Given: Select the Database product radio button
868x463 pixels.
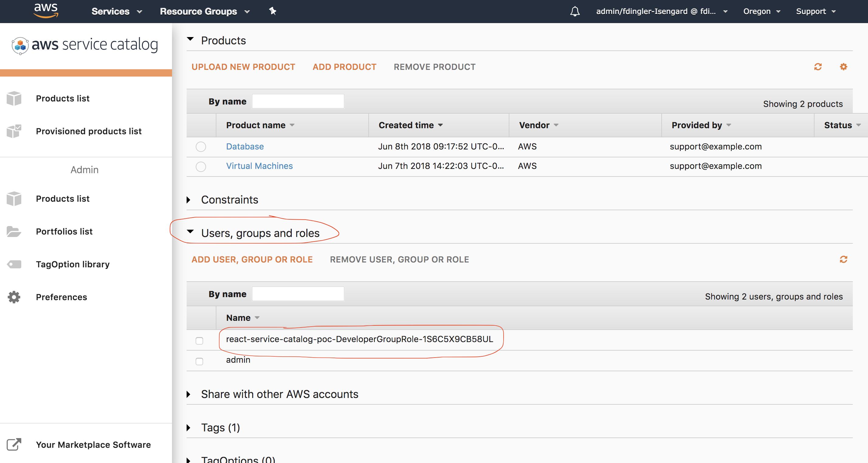Looking at the screenshot, I should tap(201, 147).
